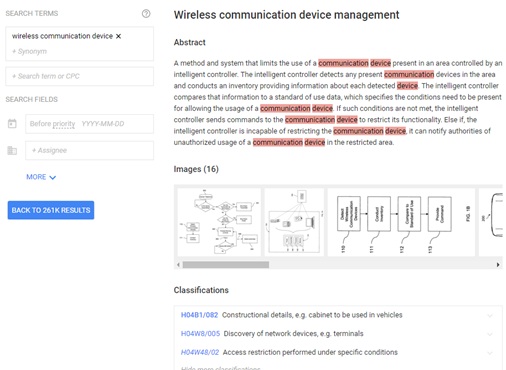Click the YYYY-MM-DD date input

pos(103,124)
